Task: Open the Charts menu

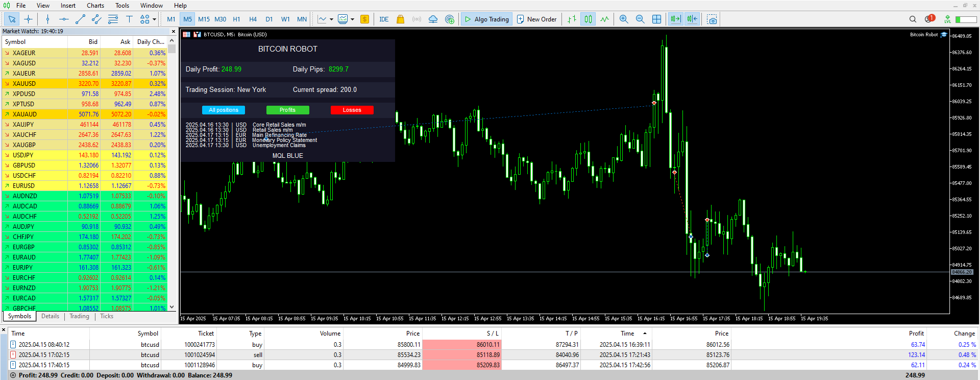Action: (x=95, y=6)
